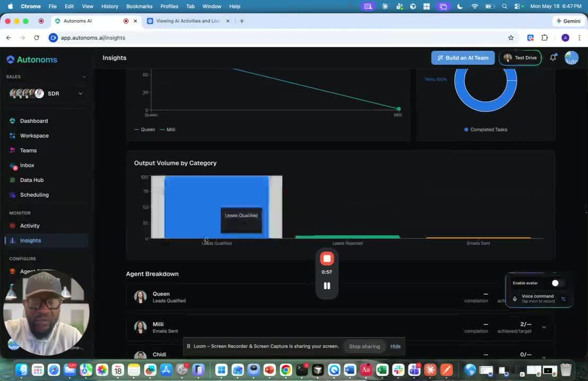Toggle the Enable avatar switch
The image size is (588, 381).
557,283
